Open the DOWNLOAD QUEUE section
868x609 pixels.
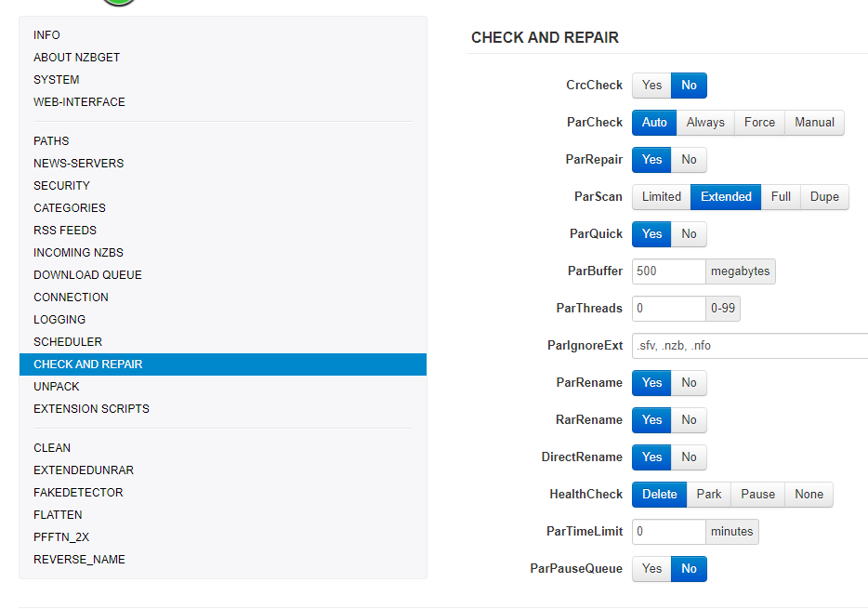[x=87, y=275]
